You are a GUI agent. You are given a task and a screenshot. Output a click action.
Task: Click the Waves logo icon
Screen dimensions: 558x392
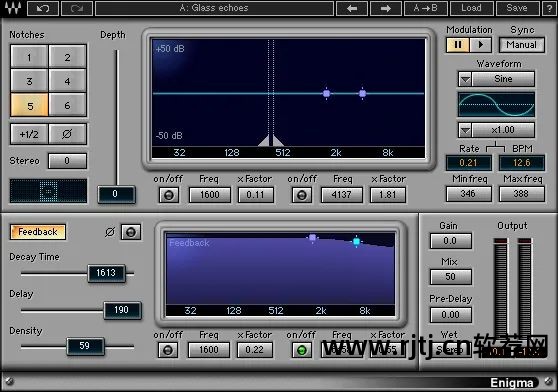tap(12, 8)
